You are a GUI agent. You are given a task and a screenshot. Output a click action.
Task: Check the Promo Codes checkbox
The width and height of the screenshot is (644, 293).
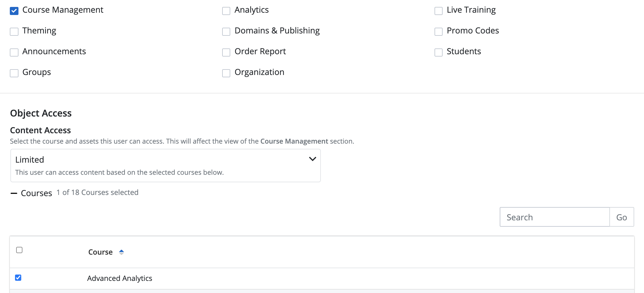[439, 32]
